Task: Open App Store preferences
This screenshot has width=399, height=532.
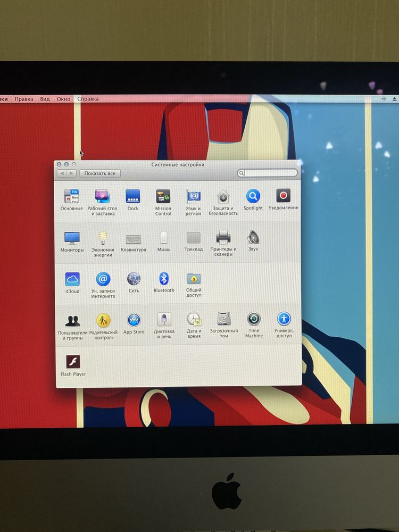Action: (134, 320)
